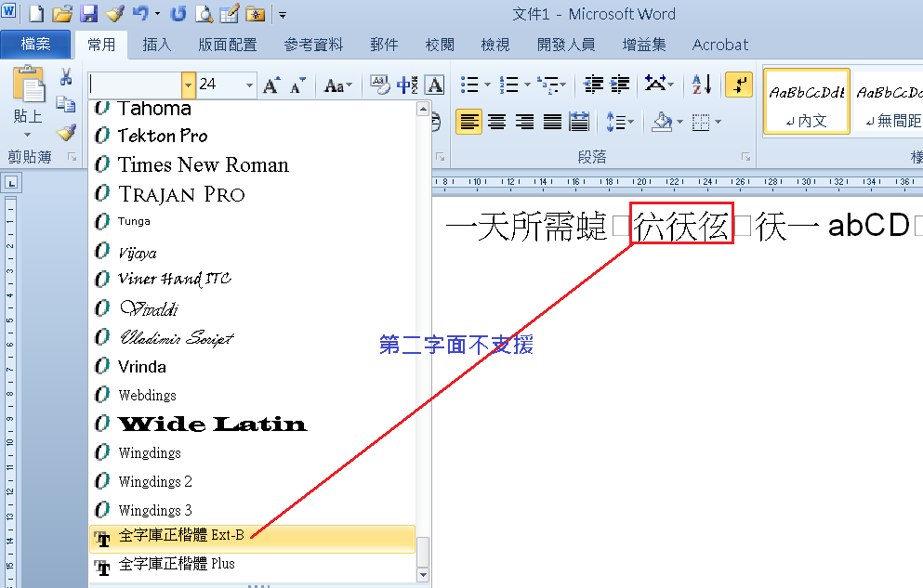The image size is (923, 588).
Task: Open Print Preview magnifier icon
Action: click(x=204, y=13)
